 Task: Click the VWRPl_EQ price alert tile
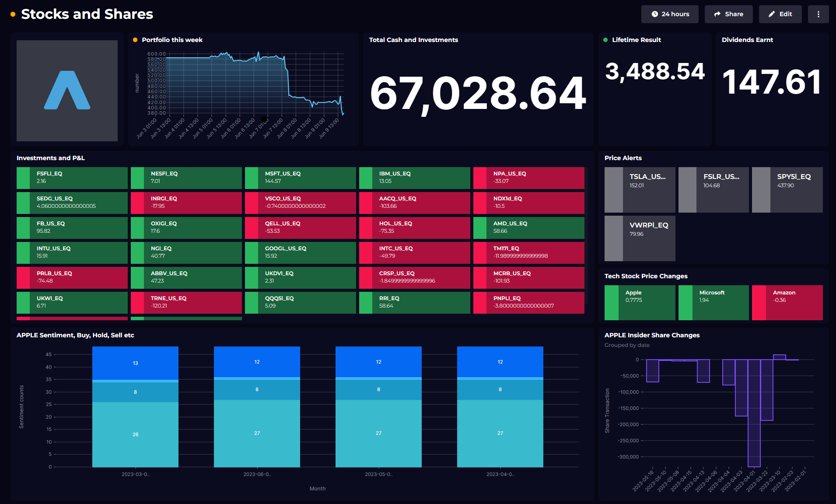639,238
